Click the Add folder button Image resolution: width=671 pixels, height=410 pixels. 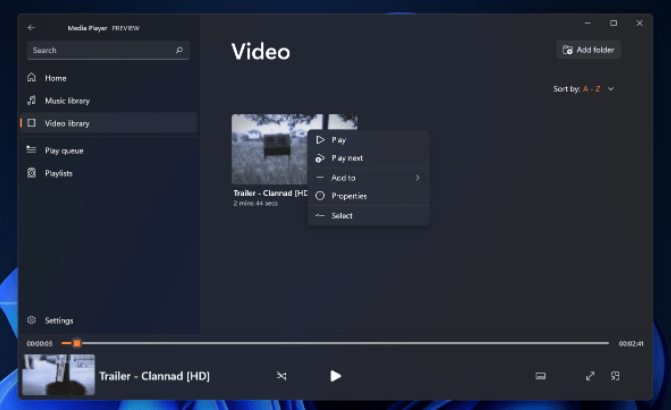588,50
